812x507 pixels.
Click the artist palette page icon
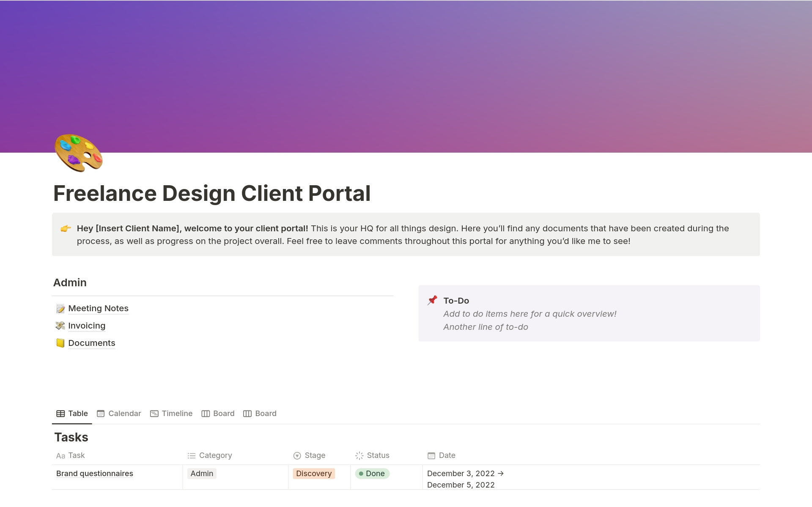click(79, 153)
